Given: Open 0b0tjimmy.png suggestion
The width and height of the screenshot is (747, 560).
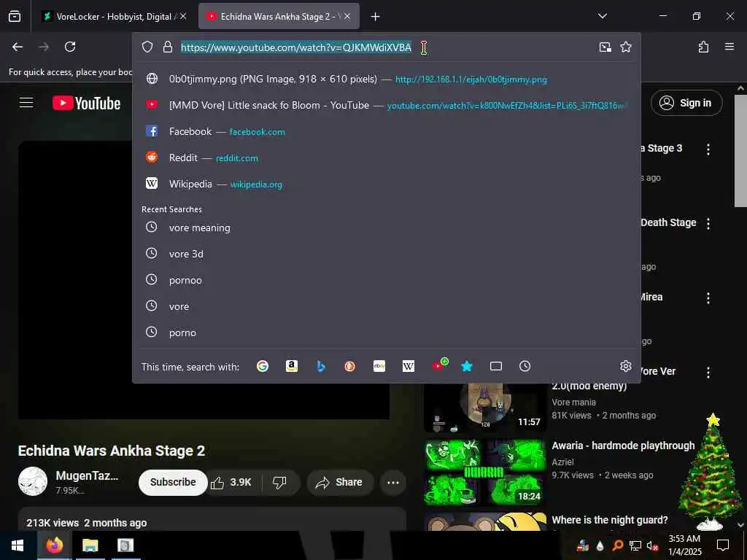Looking at the screenshot, I should click(x=387, y=79).
